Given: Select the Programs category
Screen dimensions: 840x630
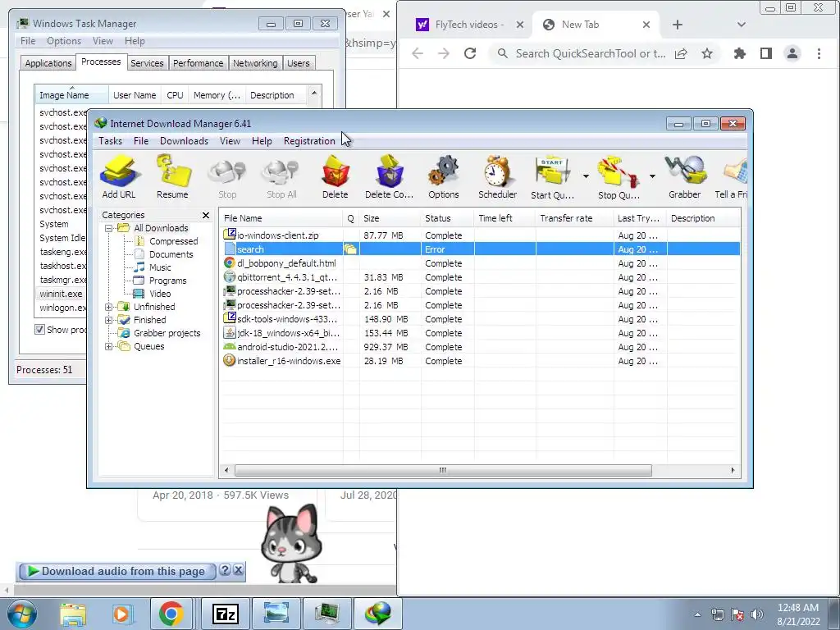Looking at the screenshot, I should (x=167, y=281).
